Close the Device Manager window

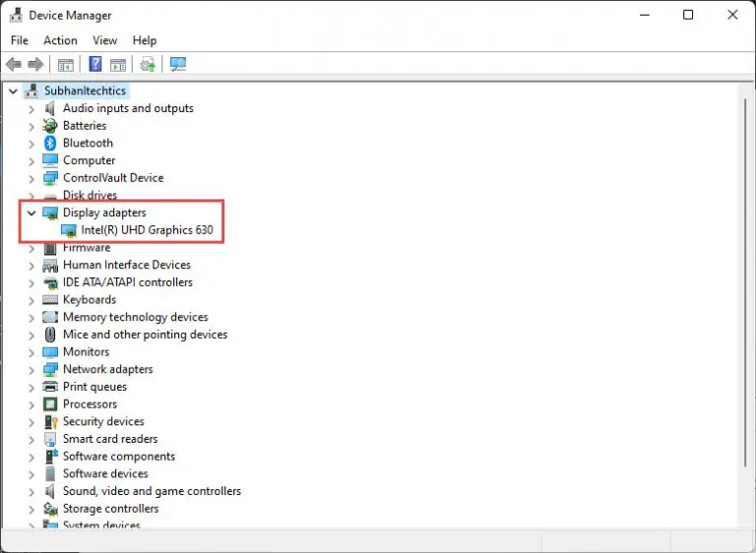[732, 15]
